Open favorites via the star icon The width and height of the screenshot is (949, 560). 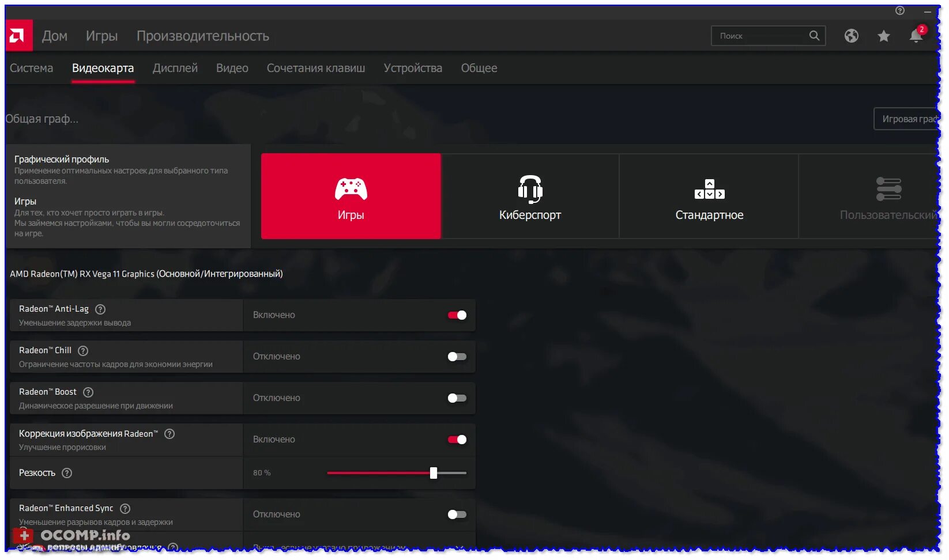[x=884, y=36]
